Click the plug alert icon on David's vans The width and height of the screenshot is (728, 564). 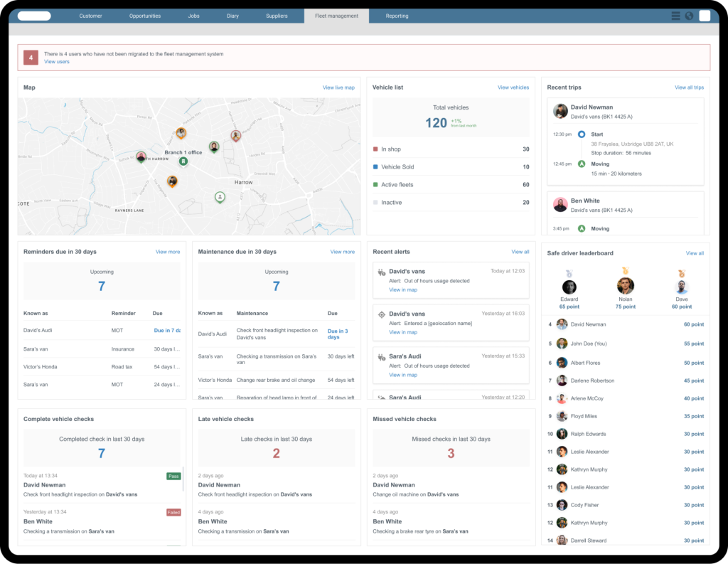point(380,272)
